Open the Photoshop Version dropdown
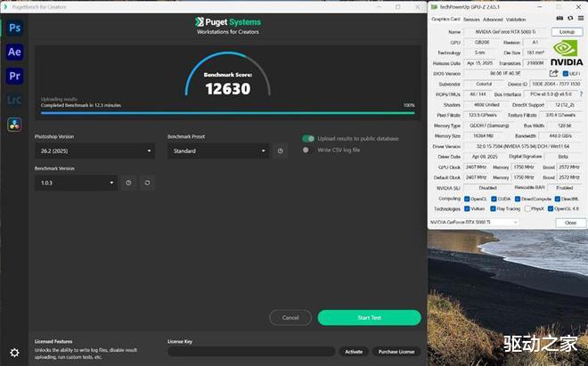588x366 pixels. (94, 150)
